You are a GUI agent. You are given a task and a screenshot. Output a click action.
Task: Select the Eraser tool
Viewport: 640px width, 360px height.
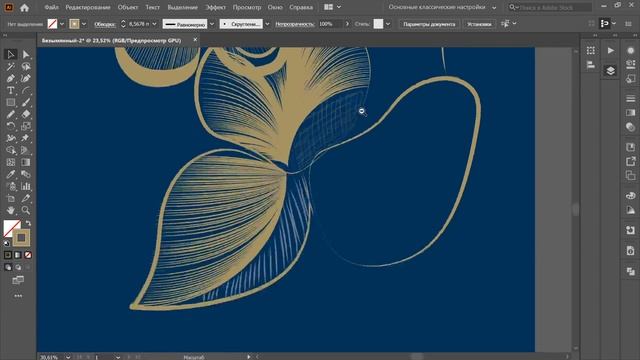pos(26,114)
